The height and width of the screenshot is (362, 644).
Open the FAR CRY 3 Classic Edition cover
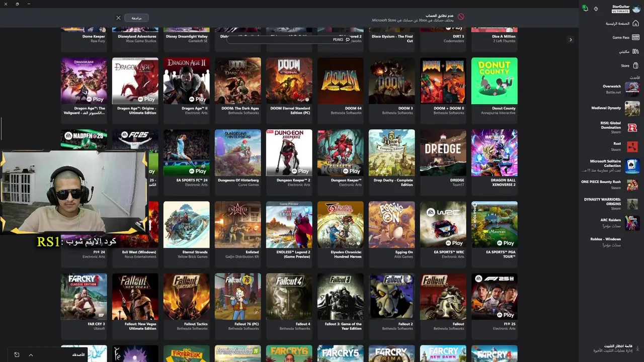84,297
